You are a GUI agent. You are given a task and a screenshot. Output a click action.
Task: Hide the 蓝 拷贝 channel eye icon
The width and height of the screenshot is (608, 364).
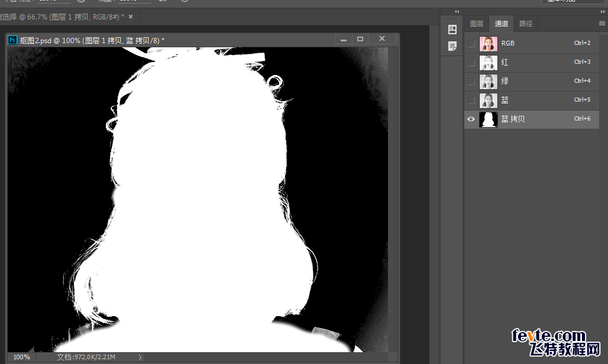(x=471, y=119)
